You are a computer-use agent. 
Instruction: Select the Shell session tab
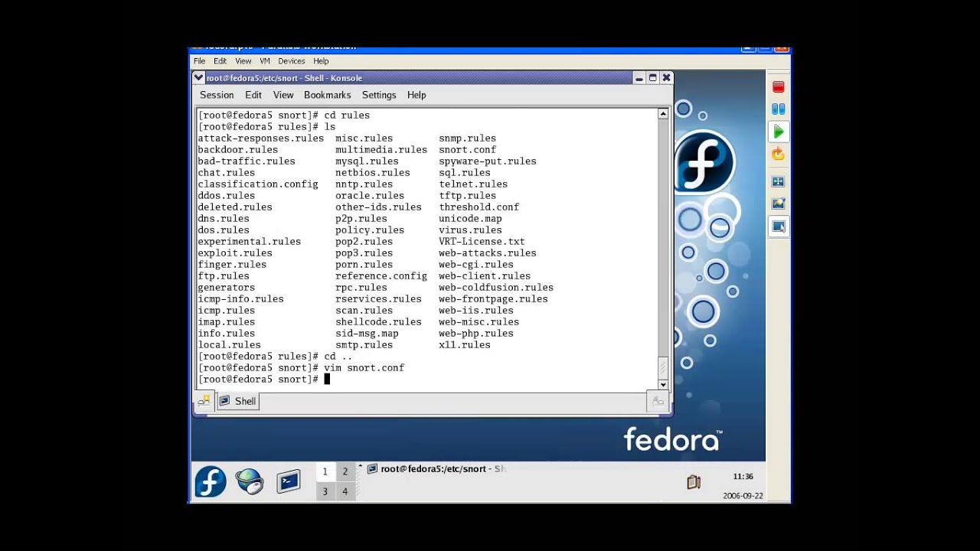pos(238,401)
